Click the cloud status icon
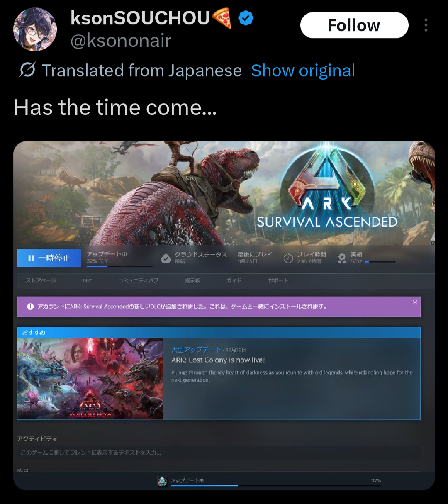 pyautogui.click(x=166, y=258)
